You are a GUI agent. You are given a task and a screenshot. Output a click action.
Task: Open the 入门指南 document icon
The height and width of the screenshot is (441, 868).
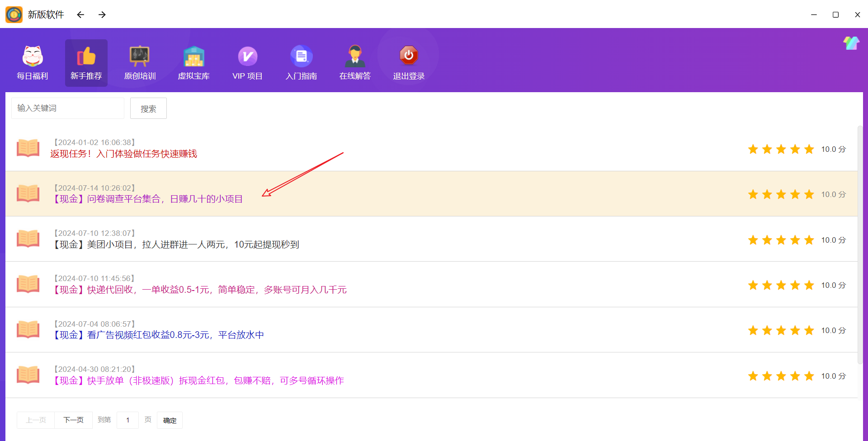[301, 56]
